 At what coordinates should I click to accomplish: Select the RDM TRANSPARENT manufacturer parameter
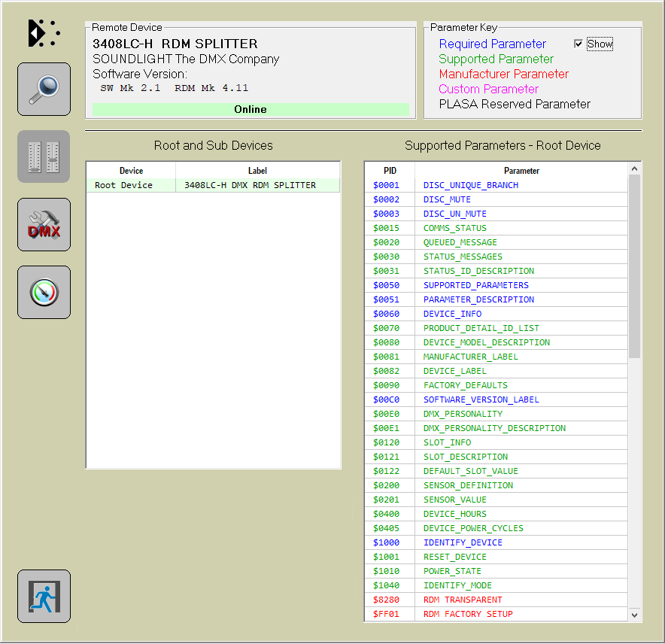(x=463, y=600)
